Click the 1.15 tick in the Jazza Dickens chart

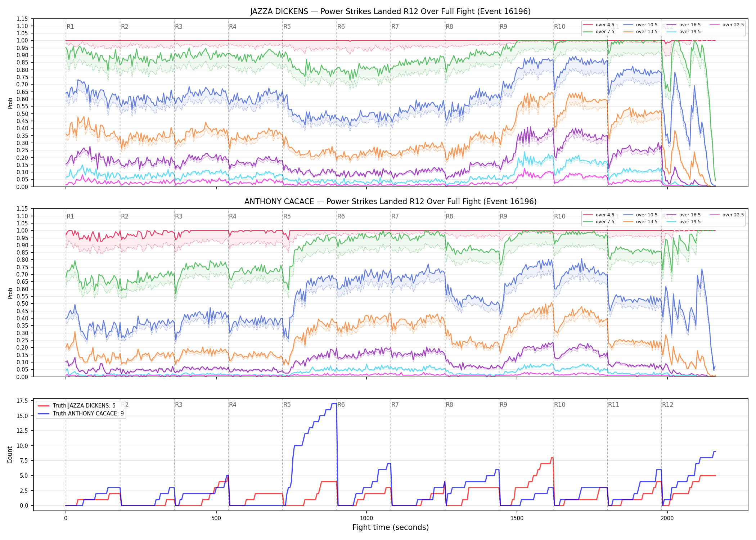tap(22, 19)
